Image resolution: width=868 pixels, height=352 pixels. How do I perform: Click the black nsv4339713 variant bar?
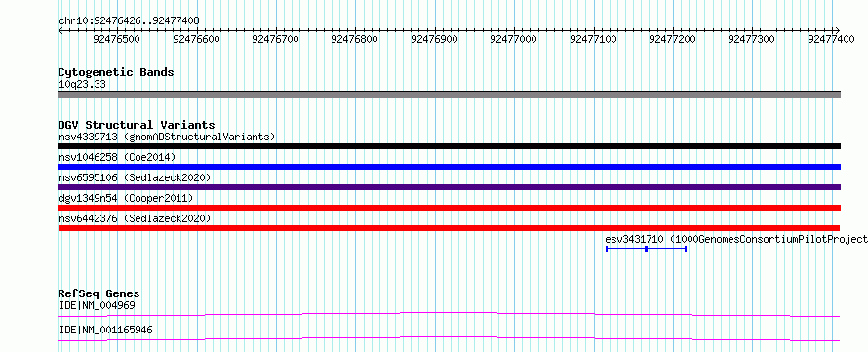(x=450, y=146)
